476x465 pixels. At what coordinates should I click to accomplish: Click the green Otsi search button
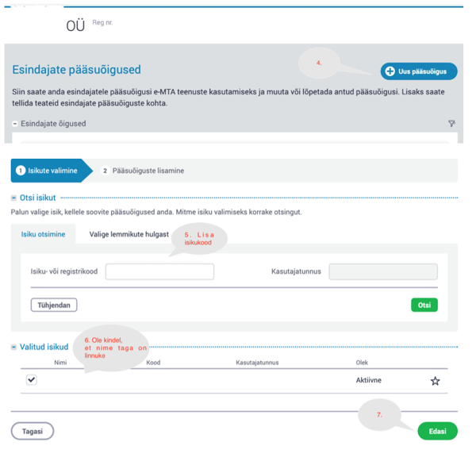point(424,305)
